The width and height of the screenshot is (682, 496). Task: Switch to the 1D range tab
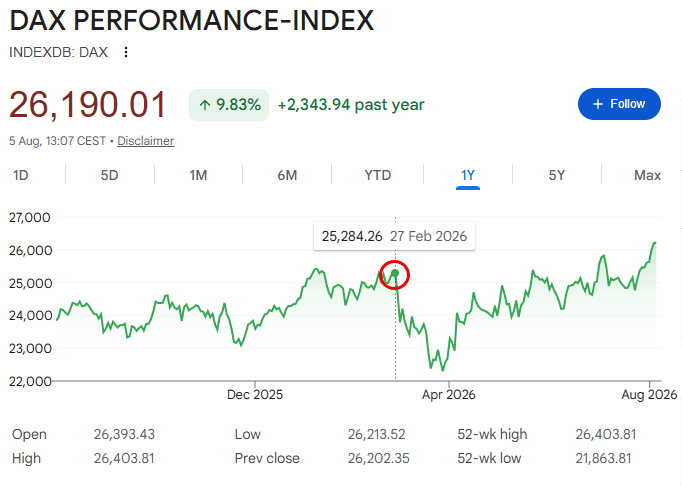(21, 175)
